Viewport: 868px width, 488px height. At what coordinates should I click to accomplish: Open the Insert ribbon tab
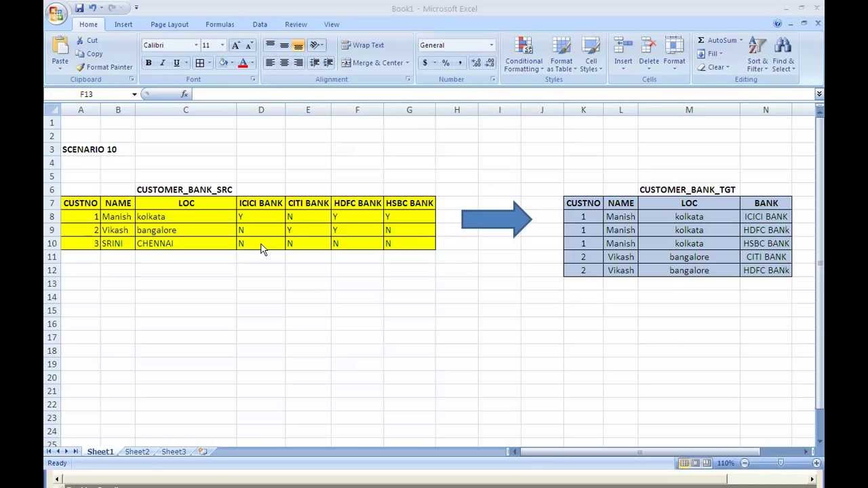pyautogui.click(x=123, y=24)
